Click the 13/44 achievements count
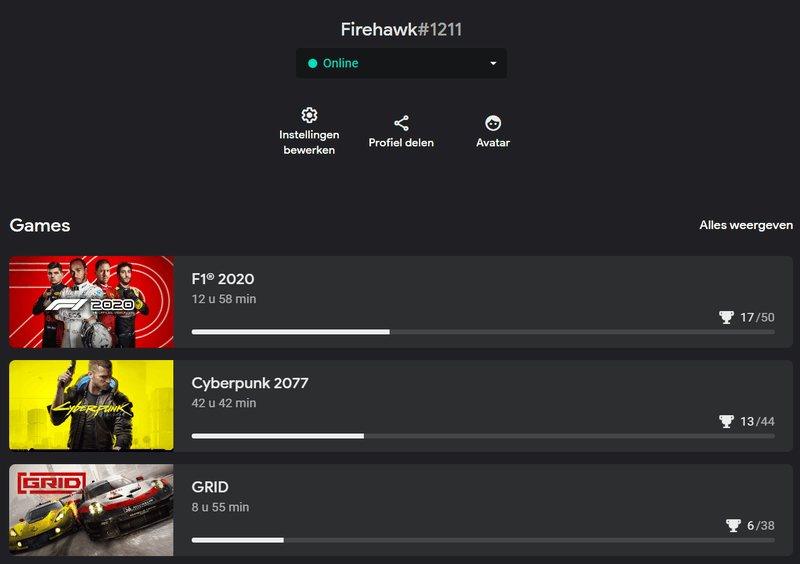 757,422
